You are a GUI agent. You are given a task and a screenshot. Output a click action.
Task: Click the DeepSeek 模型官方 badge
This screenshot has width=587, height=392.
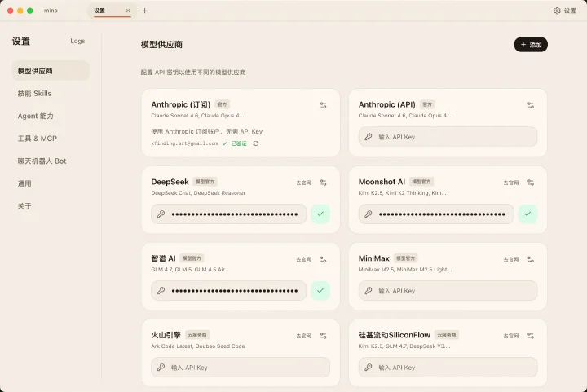(x=205, y=182)
